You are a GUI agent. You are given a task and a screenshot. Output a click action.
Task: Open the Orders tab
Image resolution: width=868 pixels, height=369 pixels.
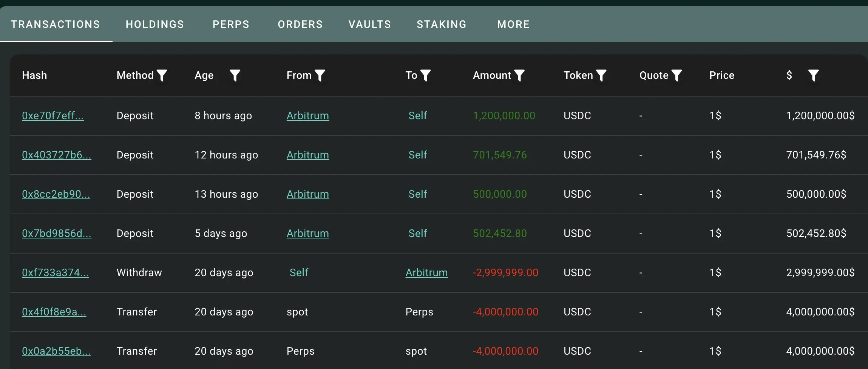pos(300,25)
